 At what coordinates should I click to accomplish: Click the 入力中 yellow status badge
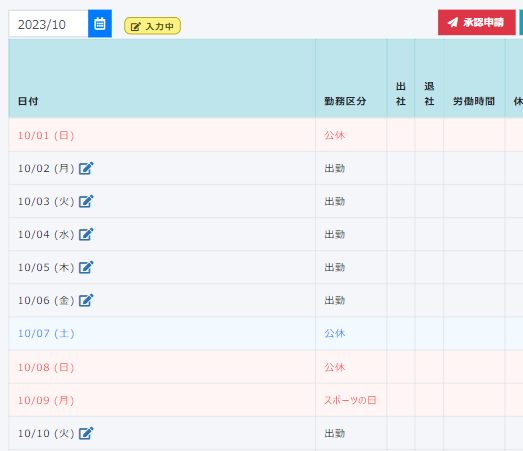[x=152, y=26]
